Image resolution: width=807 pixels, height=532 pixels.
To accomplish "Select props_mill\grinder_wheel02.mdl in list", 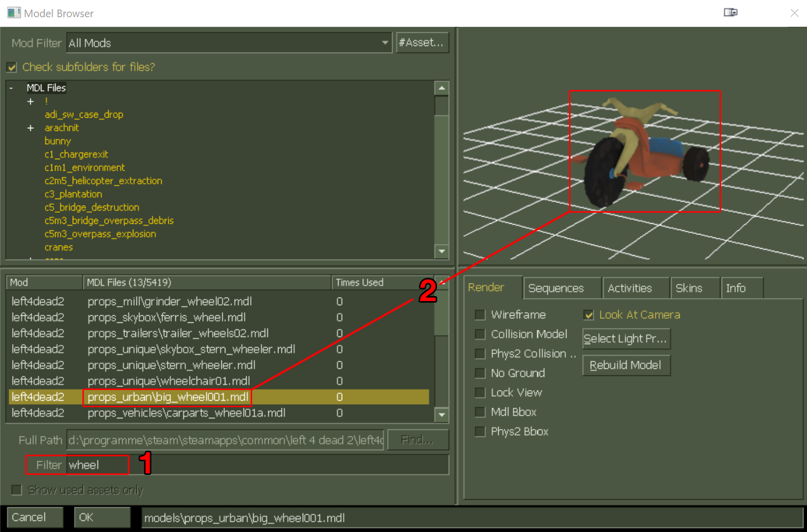I will 220,302.
